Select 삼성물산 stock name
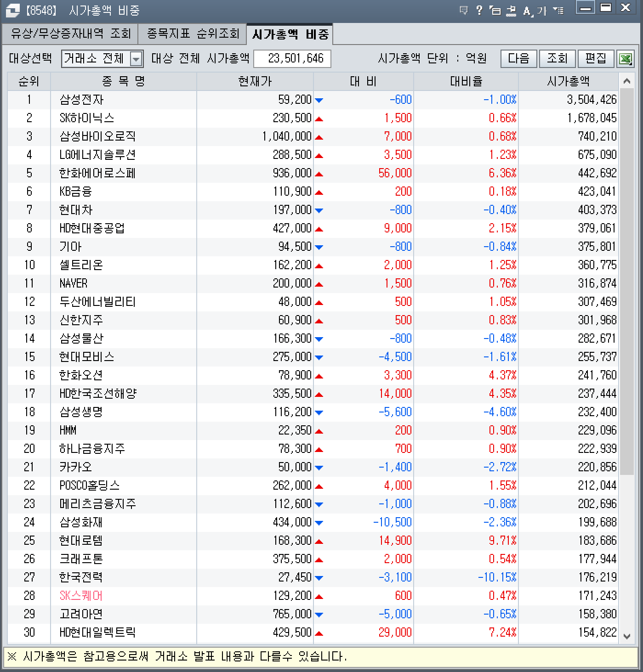 [81, 339]
